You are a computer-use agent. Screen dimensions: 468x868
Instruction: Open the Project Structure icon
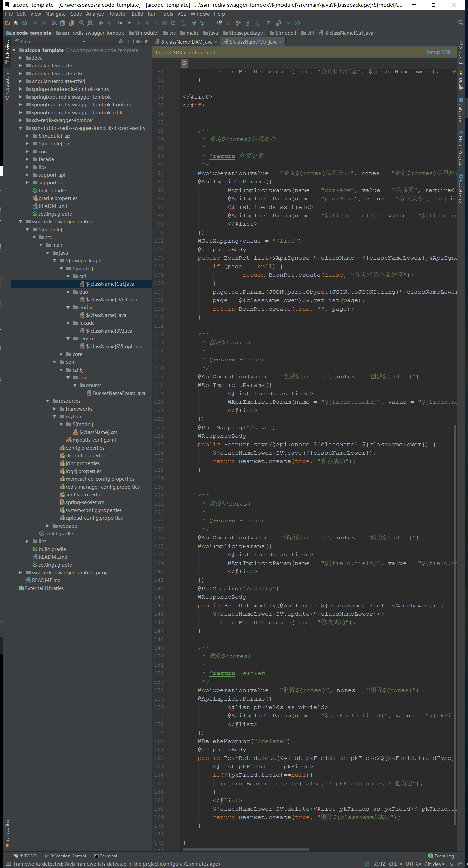point(247,23)
